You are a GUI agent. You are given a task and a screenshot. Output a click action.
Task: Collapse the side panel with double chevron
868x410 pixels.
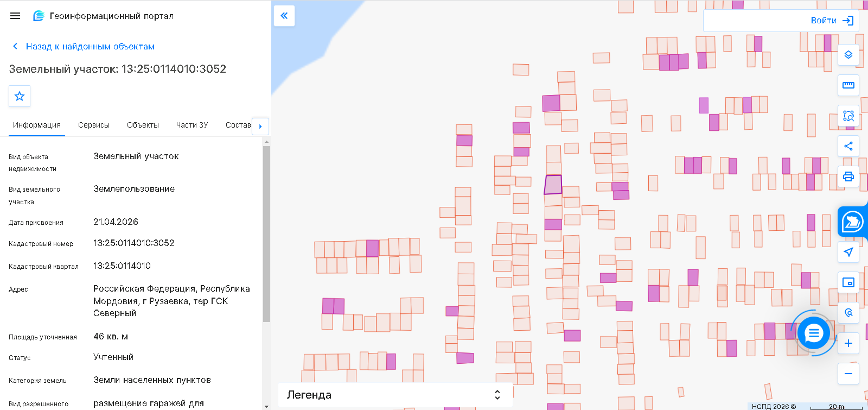284,16
